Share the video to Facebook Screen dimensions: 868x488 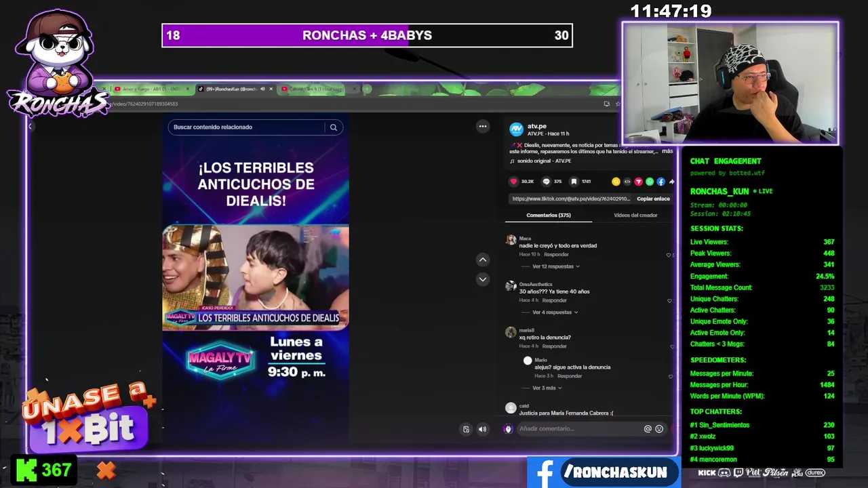point(660,182)
